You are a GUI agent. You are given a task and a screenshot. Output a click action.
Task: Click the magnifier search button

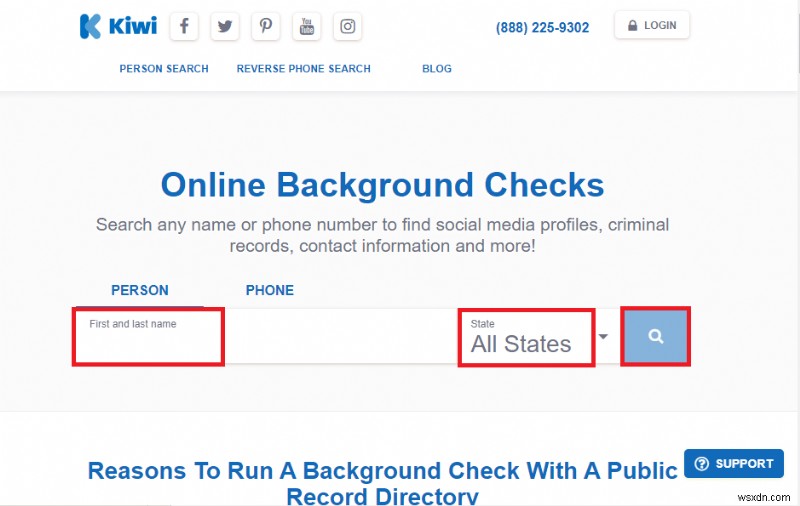656,336
